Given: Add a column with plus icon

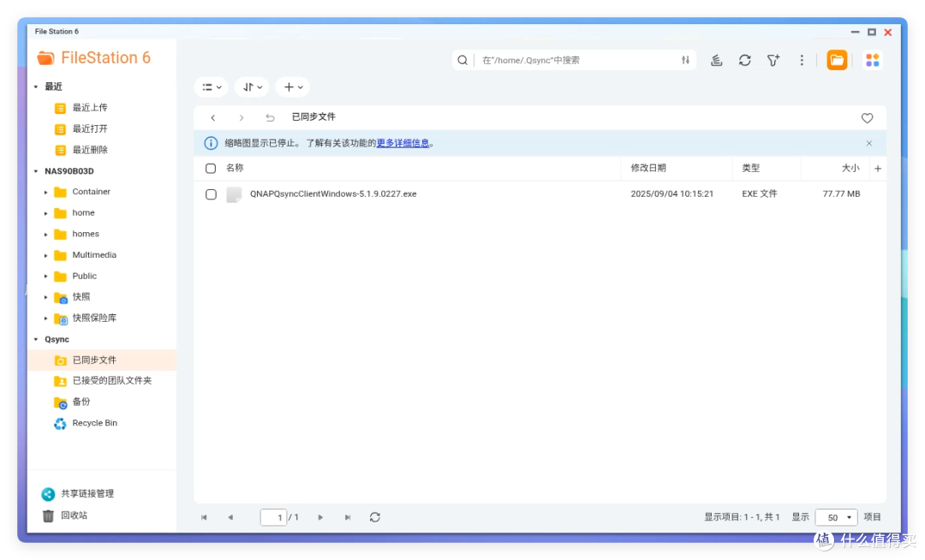Looking at the screenshot, I should click(877, 169).
